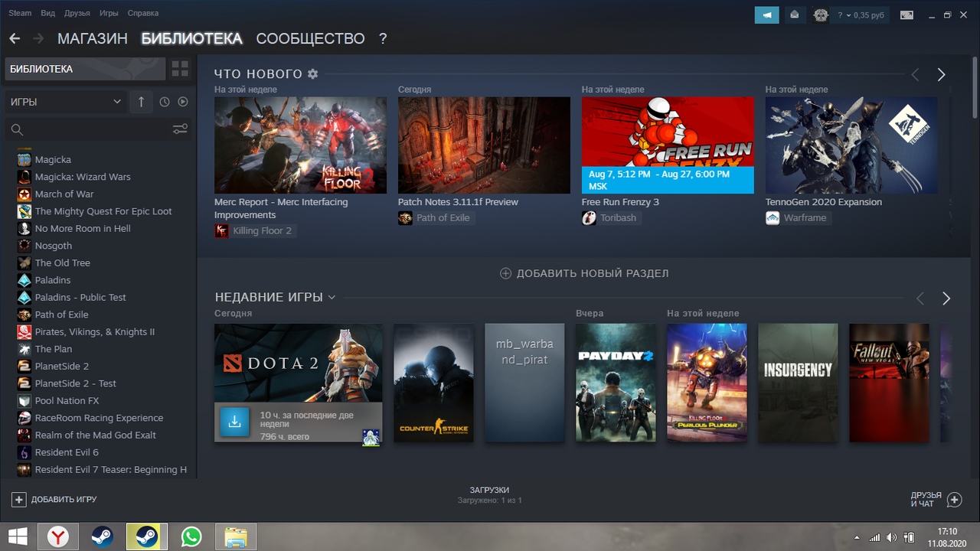The width and height of the screenshot is (980, 551).
Task: Toggle the ready-to-play filter icon
Action: pyautogui.click(x=183, y=102)
